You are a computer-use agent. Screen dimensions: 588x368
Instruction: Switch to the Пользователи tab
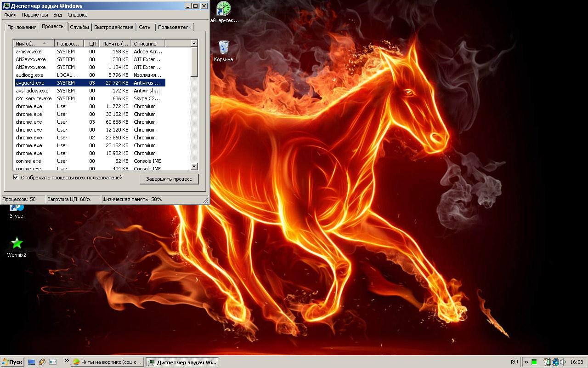click(175, 27)
